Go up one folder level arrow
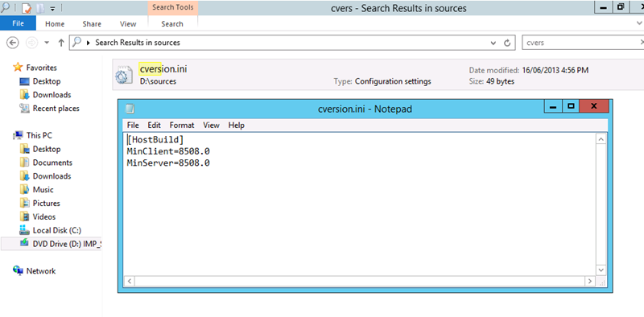The height and width of the screenshot is (317, 644). click(61, 43)
